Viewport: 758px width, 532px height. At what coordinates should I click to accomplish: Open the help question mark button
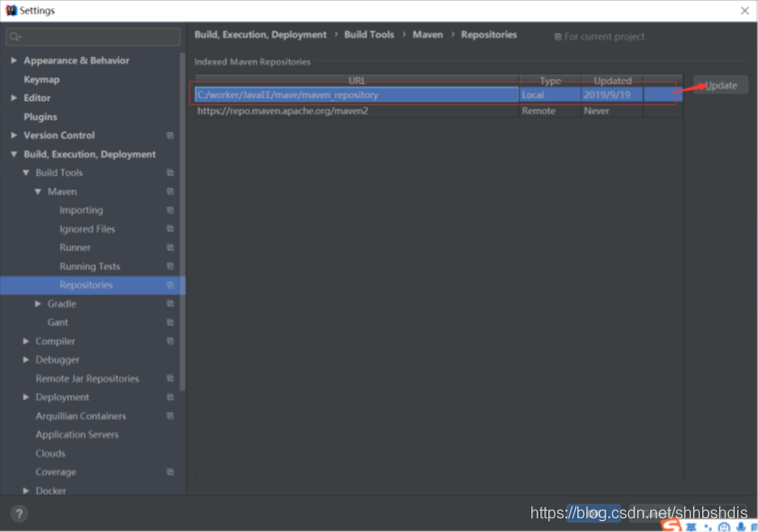coord(19,514)
